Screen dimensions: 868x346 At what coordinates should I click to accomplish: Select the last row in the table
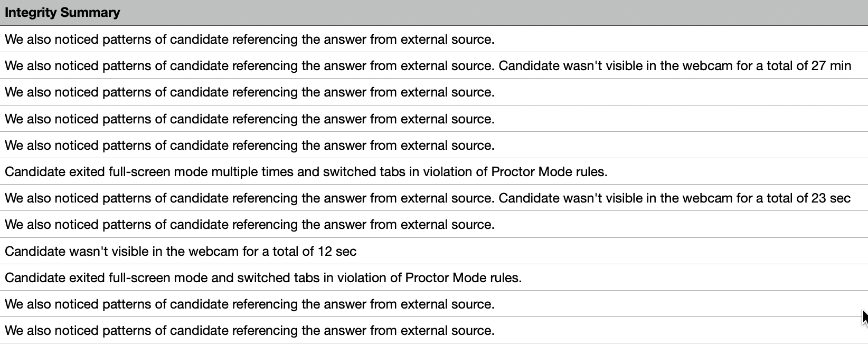pos(250,331)
